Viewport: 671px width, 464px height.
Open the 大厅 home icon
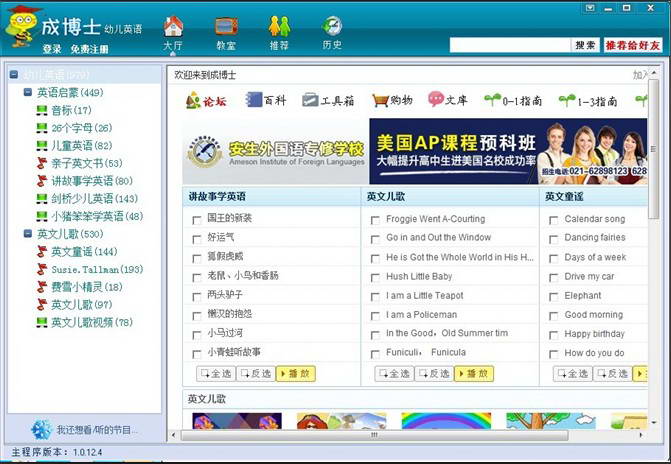pos(173,27)
